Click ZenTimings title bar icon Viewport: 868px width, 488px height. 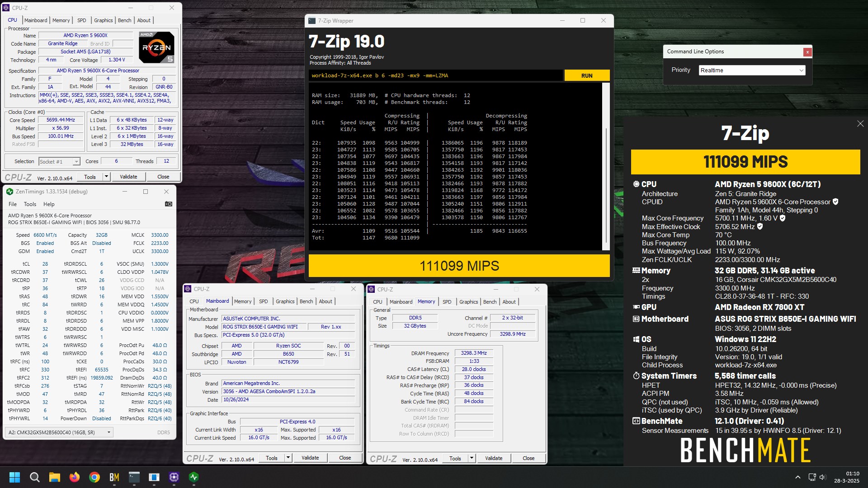tap(9, 192)
